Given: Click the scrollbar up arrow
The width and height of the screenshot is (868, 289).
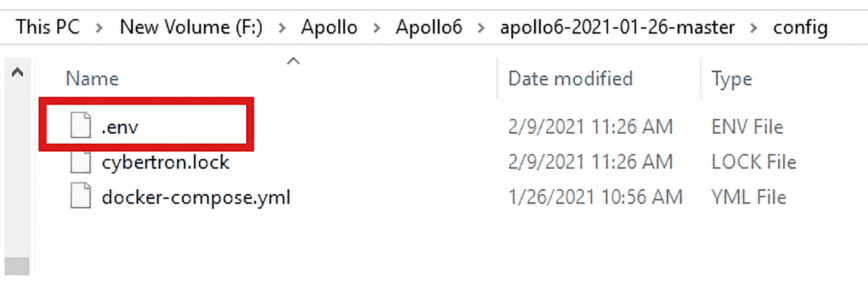Looking at the screenshot, I should [x=17, y=72].
